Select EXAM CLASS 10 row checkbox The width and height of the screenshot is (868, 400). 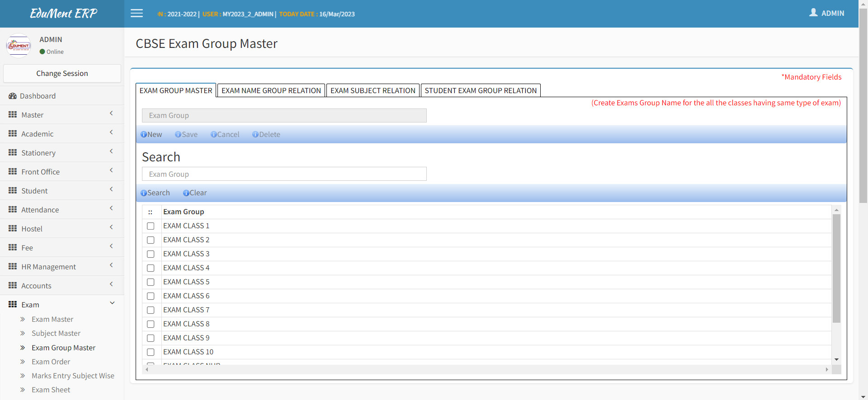click(151, 352)
